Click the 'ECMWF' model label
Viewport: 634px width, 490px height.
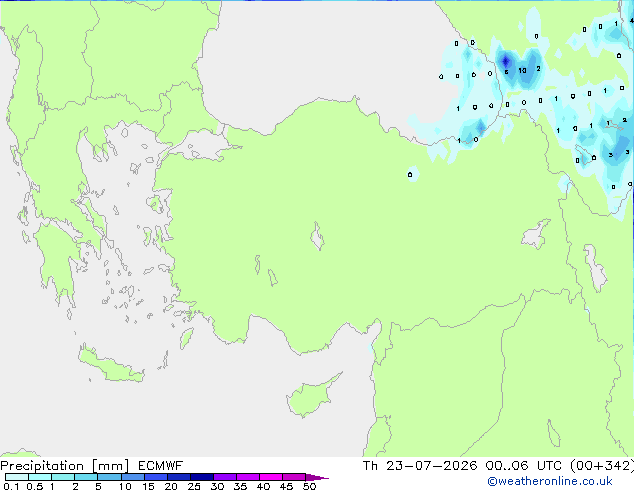click(x=161, y=466)
